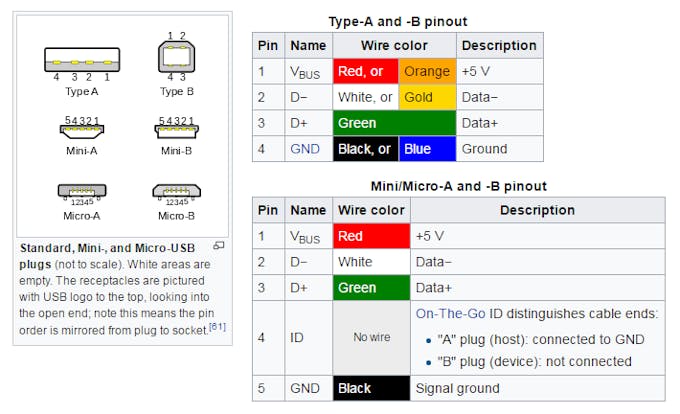The image size is (680, 414).
Task: Follow the On-The-Go hyperlink
Action: pyautogui.click(x=452, y=313)
